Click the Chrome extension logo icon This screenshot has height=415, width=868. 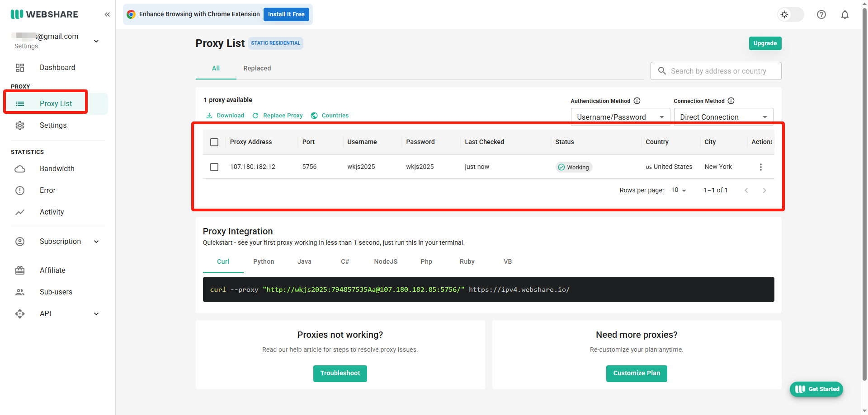click(x=131, y=14)
